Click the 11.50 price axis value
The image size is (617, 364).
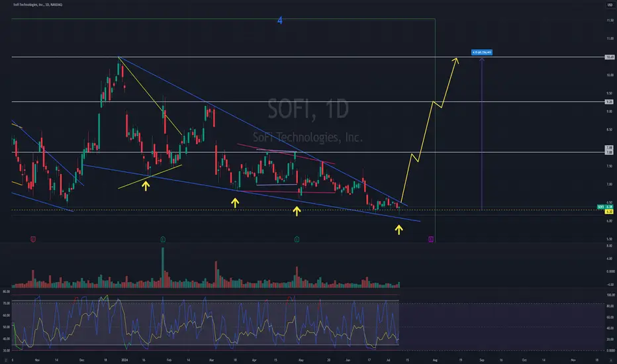coord(610,20)
